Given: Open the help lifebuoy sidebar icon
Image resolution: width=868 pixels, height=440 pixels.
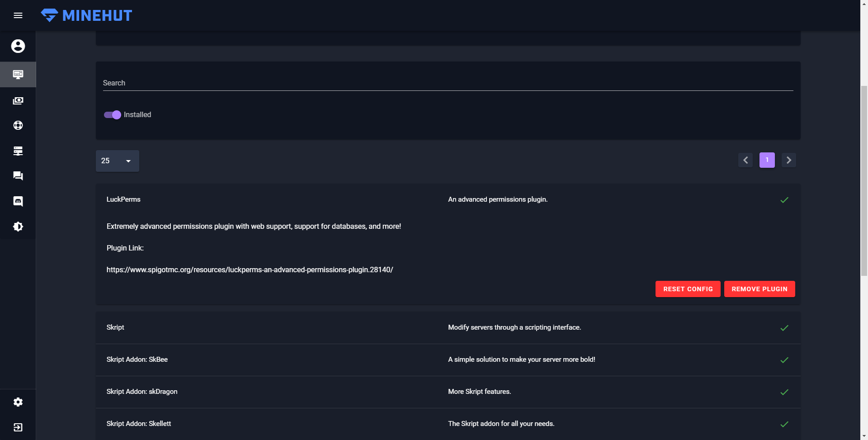Looking at the screenshot, I should pyautogui.click(x=18, y=125).
